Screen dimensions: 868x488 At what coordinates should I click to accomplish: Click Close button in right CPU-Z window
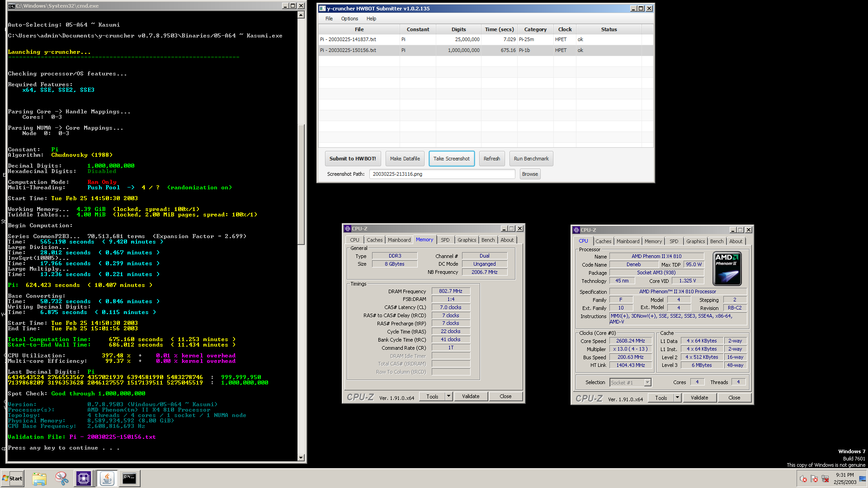click(x=734, y=398)
